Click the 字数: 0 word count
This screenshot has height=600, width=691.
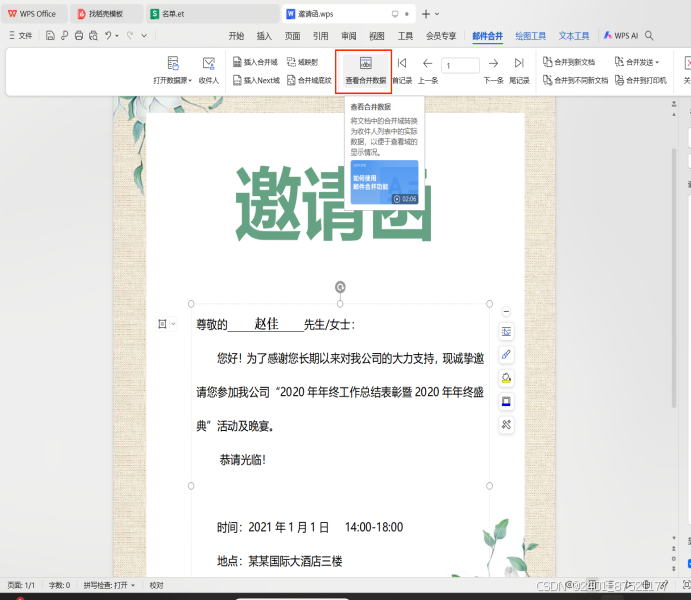tap(59, 585)
